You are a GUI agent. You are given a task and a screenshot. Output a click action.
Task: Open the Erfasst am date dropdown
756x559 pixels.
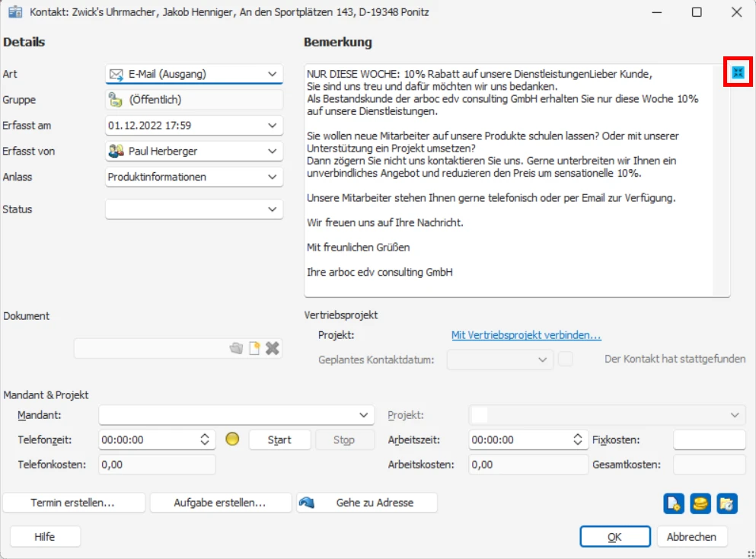(x=273, y=126)
